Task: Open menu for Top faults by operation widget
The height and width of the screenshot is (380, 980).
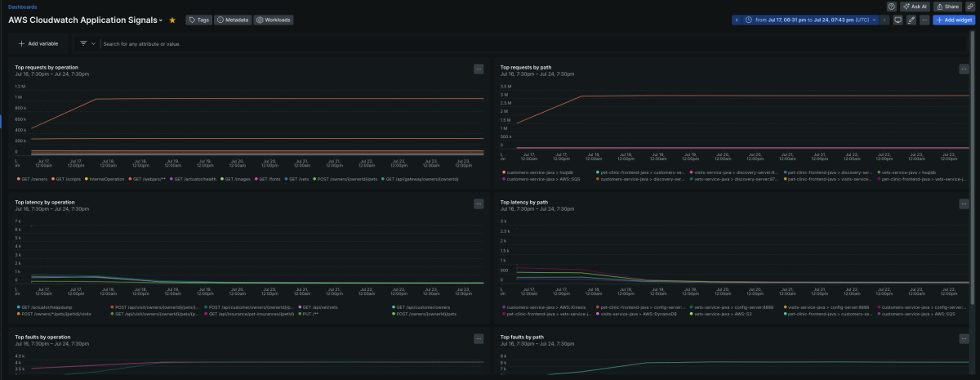Action: 479,338
